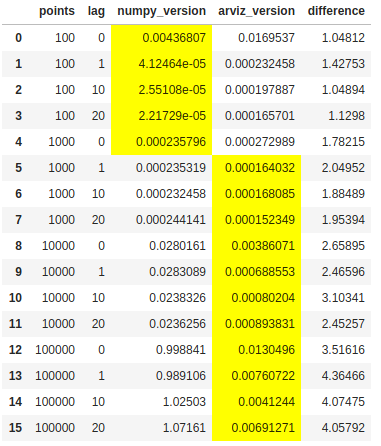381x446 pixels.
Task: Select difference value 1.04894
Action: tap(336, 90)
